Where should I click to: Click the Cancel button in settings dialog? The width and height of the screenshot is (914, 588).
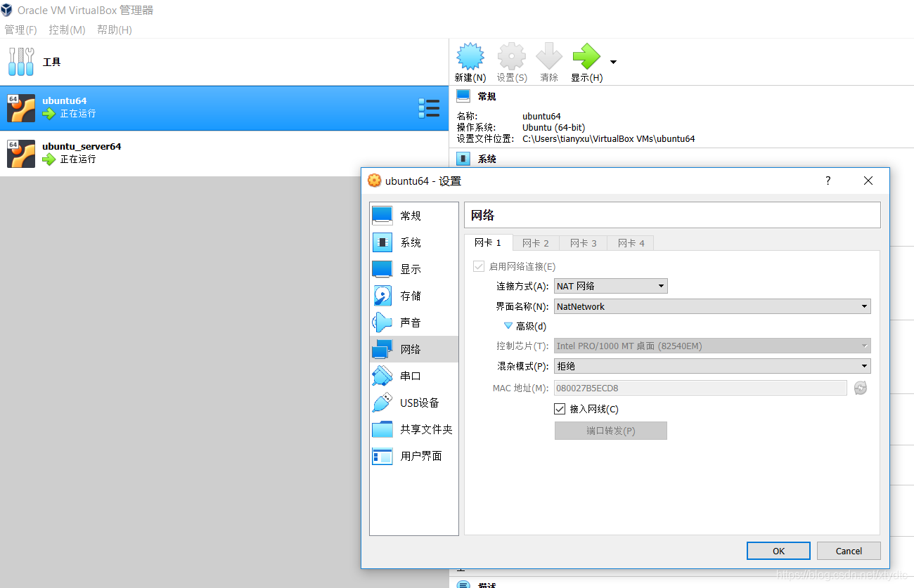[849, 551]
